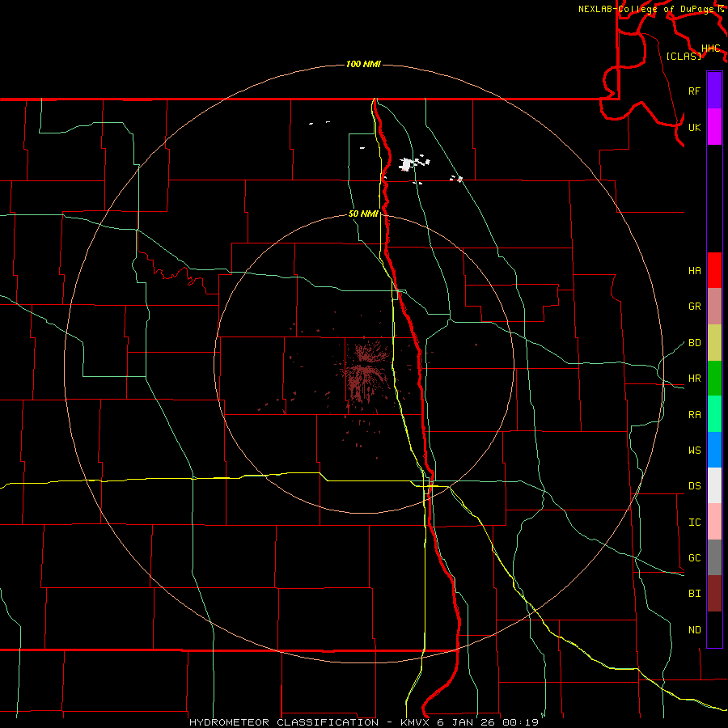Click the GC gray legend swatch
Image resolution: width=728 pixels, height=728 pixels.
click(714, 557)
